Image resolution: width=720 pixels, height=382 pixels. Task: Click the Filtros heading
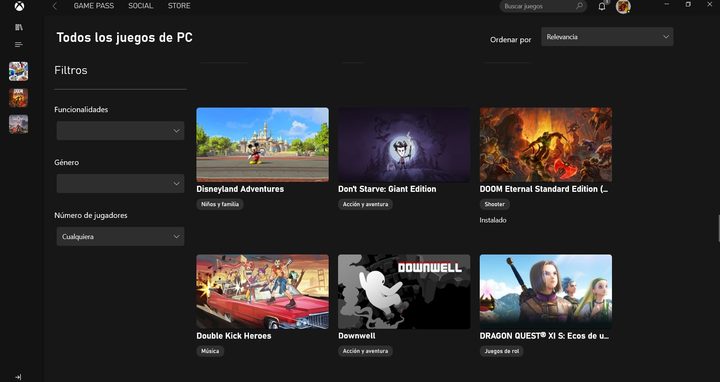[71, 70]
